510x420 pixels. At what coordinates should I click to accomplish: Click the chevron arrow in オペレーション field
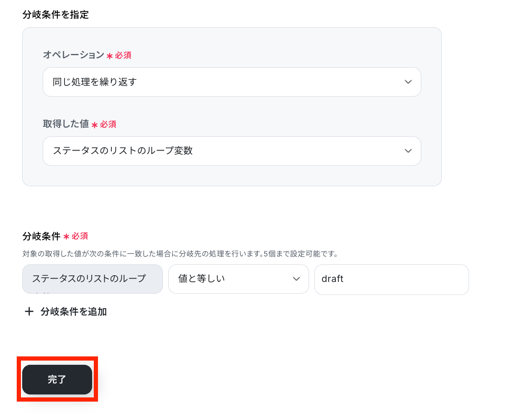tap(408, 82)
